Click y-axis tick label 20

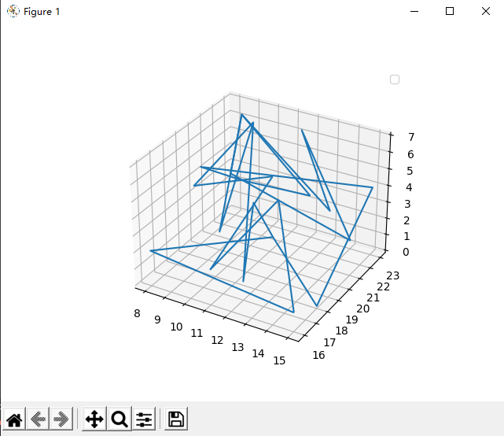pyautogui.click(x=363, y=309)
